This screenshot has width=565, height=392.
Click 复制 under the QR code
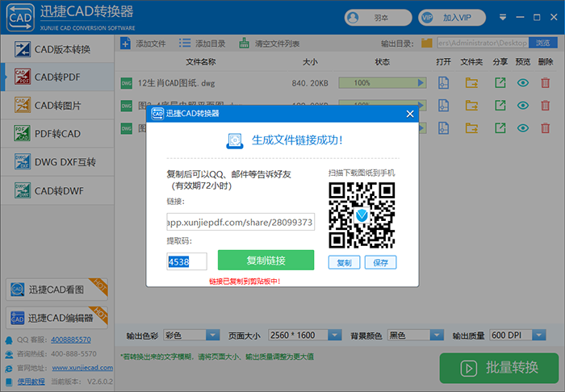coord(344,262)
